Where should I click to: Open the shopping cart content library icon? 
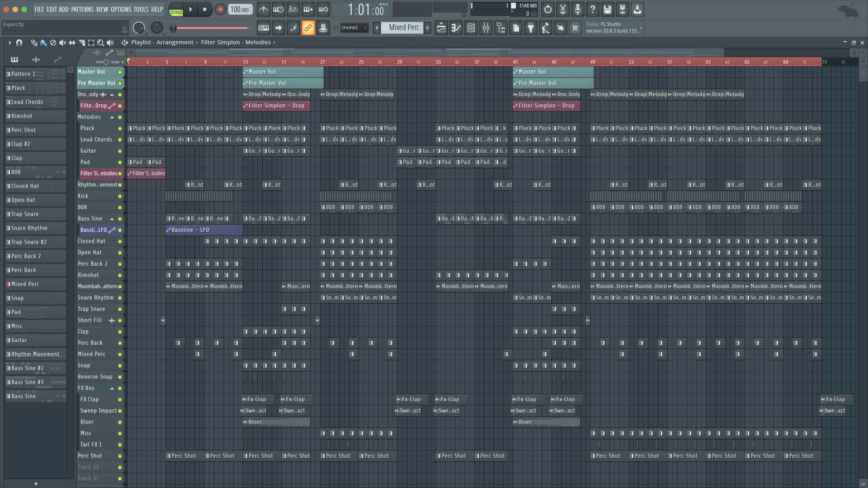pyautogui.click(x=575, y=28)
